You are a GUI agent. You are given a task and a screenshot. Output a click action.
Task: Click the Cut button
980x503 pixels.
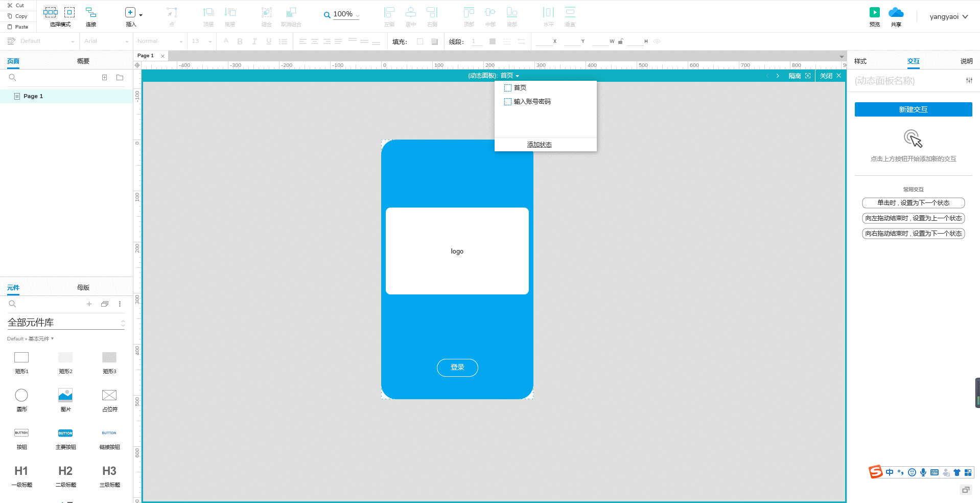pyautogui.click(x=16, y=5)
